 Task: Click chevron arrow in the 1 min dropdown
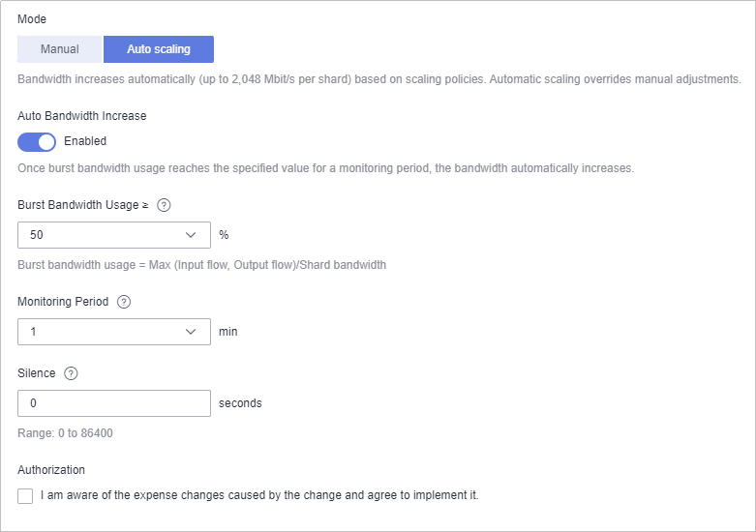pyautogui.click(x=191, y=332)
